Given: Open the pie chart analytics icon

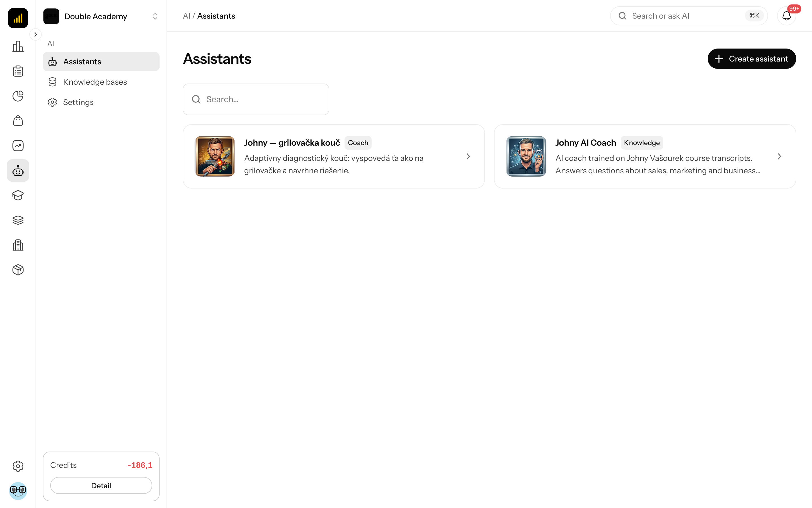Looking at the screenshot, I should pos(18,96).
